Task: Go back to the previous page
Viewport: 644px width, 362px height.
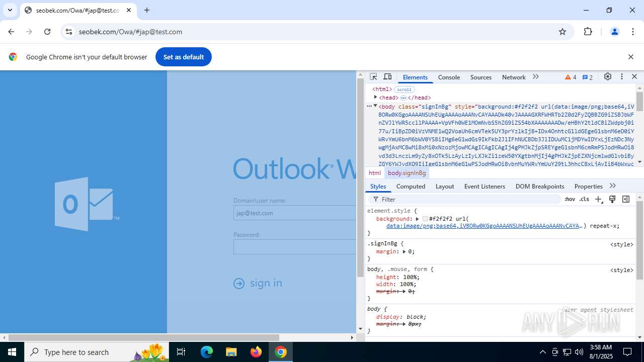Action: tap(11, 32)
